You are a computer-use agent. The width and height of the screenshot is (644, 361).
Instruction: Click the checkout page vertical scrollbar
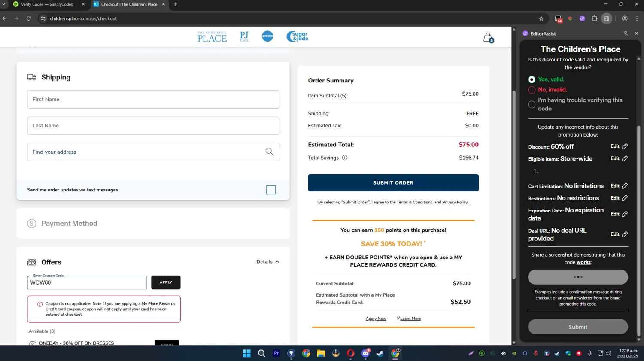(x=514, y=185)
